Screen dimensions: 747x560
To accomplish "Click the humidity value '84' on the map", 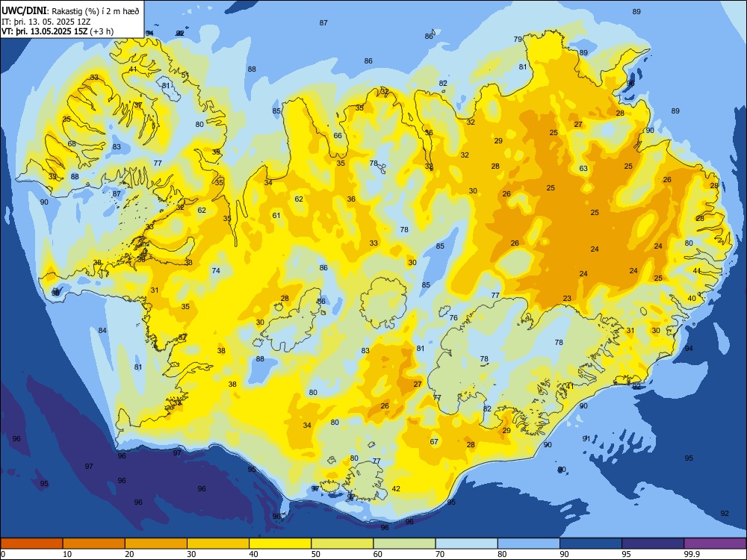I will point(102,331).
